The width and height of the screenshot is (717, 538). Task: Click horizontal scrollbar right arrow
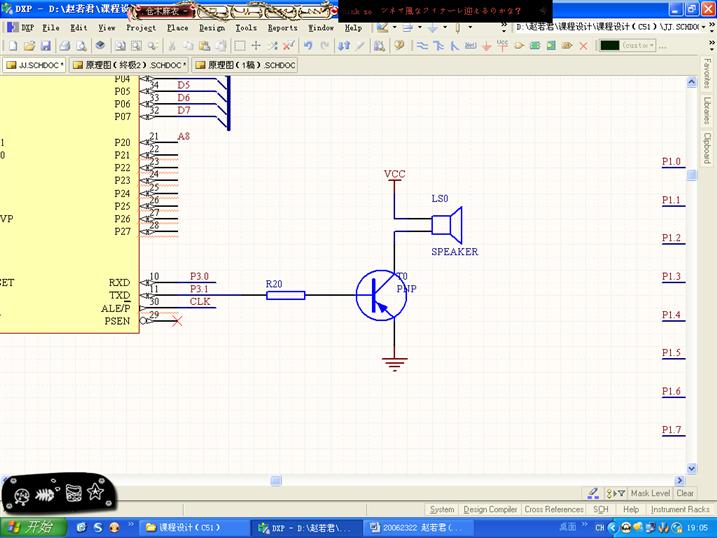coord(680,480)
